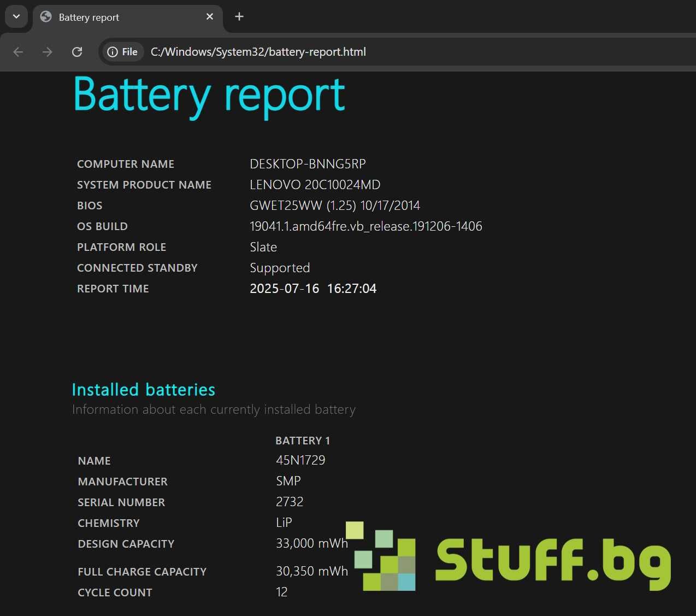This screenshot has width=696, height=616.
Task: Select the battery NAME label
Action: click(x=94, y=461)
